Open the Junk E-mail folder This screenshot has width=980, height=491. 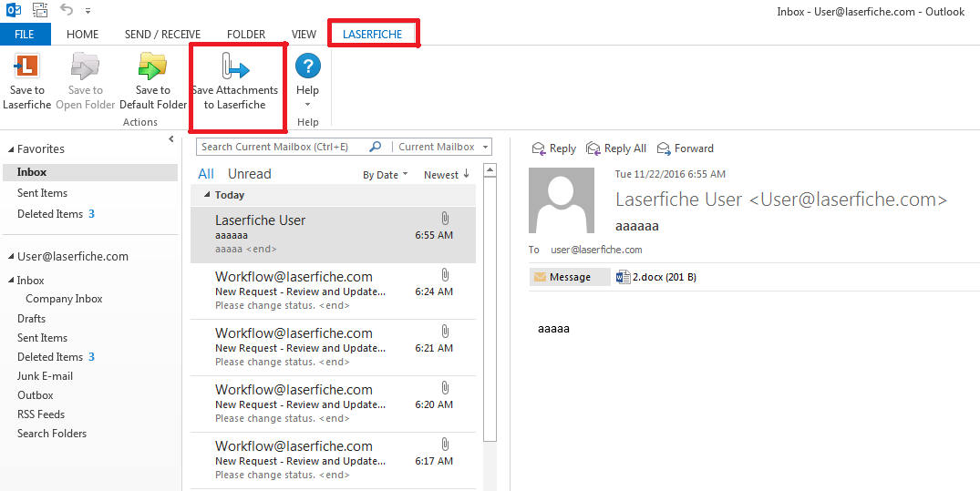coord(45,376)
